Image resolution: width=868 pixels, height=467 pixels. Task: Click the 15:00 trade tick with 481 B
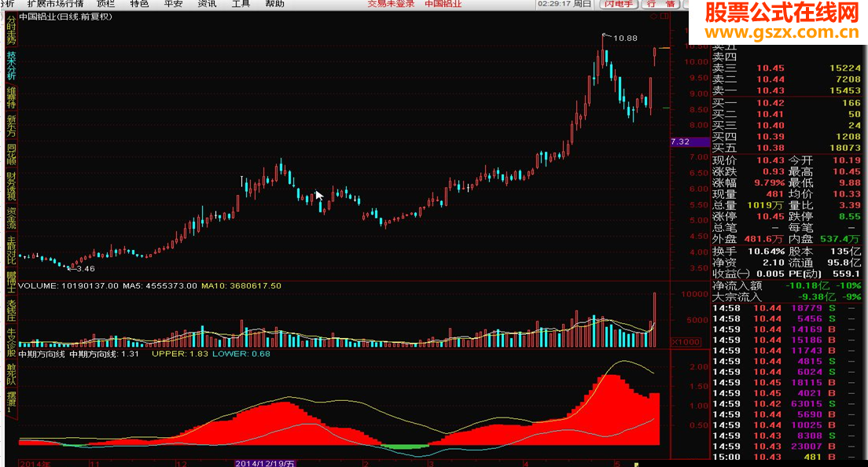[x=786, y=457]
